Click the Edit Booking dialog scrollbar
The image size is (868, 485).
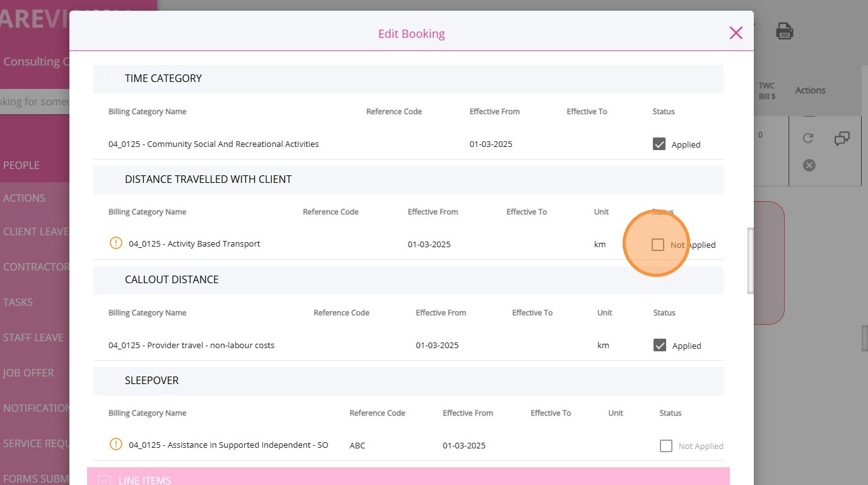point(750,260)
